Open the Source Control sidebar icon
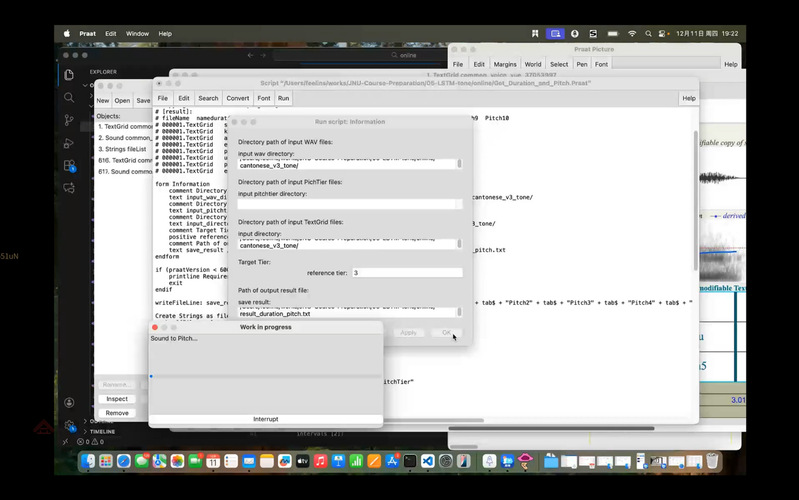 pos(69,121)
